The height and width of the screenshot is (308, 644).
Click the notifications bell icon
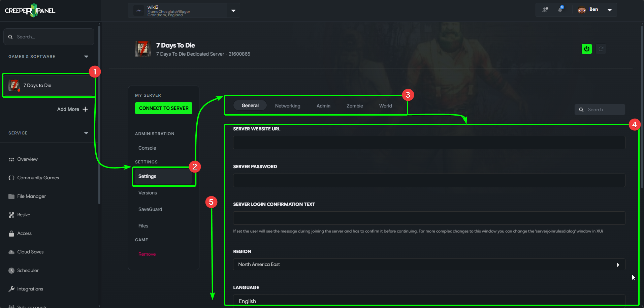[x=560, y=9]
